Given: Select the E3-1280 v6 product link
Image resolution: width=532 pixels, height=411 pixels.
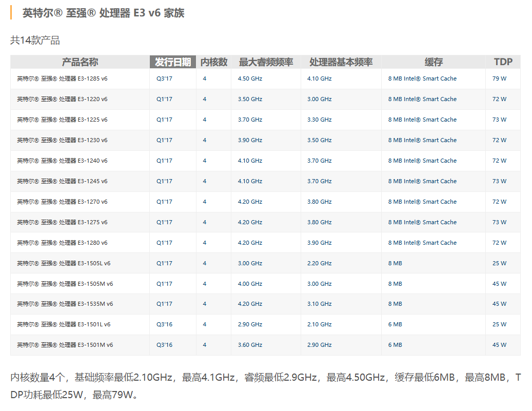Looking at the screenshot, I should tap(62, 243).
